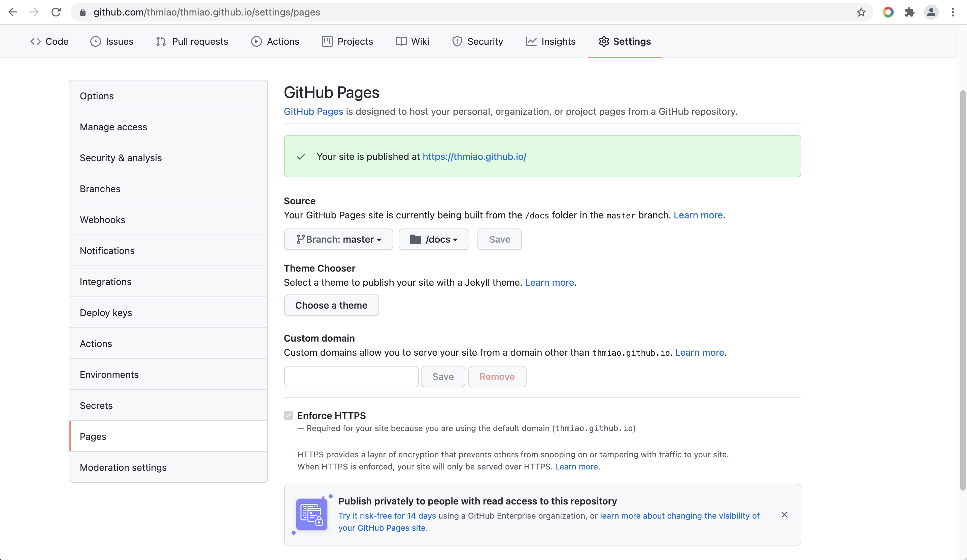Click the GitHub Pages link in description
Image resolution: width=967 pixels, height=560 pixels.
313,112
